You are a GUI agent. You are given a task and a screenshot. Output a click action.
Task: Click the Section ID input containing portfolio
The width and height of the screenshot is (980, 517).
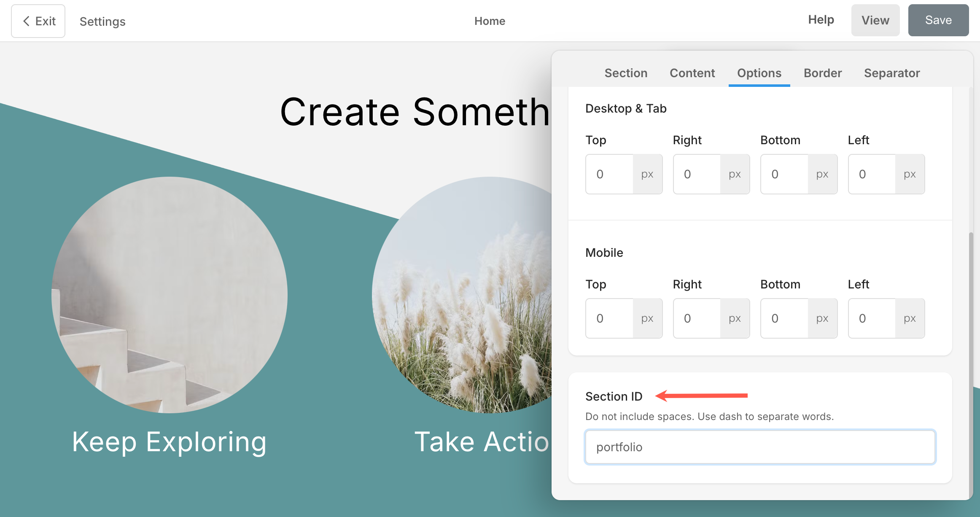click(x=760, y=447)
